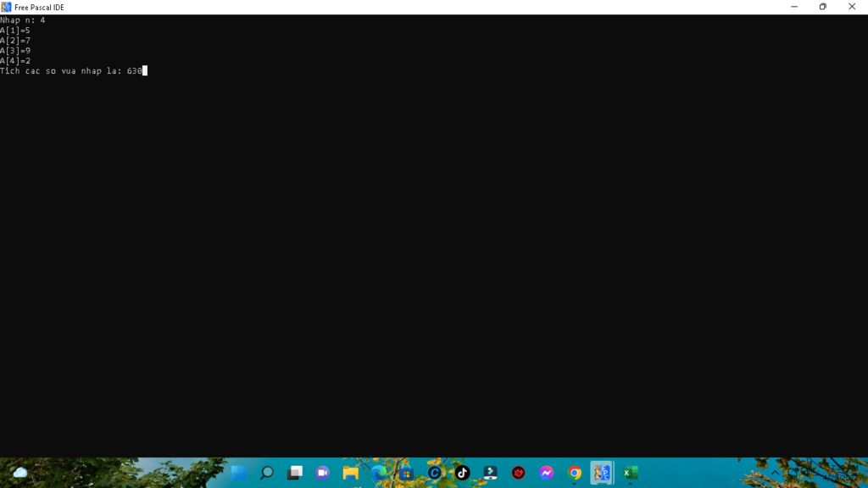Screen dimensions: 868x488
Task: Click the Free Pascal IDE title bar icon
Action: 6,7
